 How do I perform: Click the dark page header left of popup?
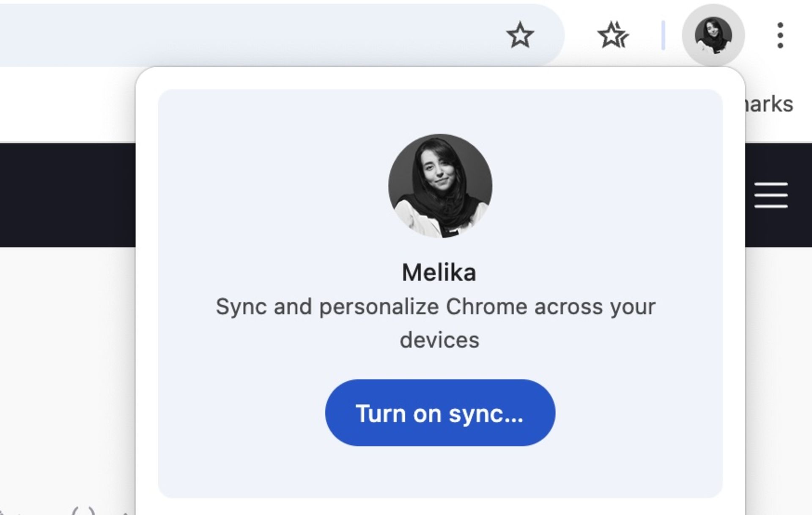[68, 195]
